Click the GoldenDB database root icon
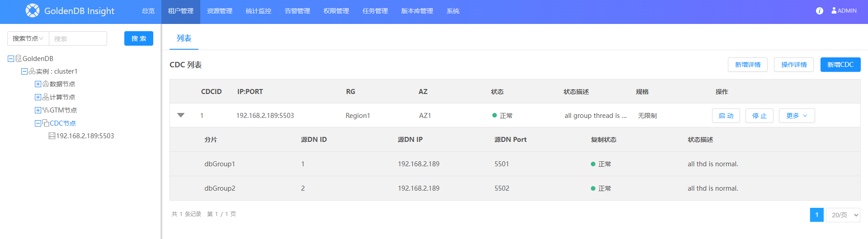This screenshot has width=868, height=239. [x=19, y=59]
